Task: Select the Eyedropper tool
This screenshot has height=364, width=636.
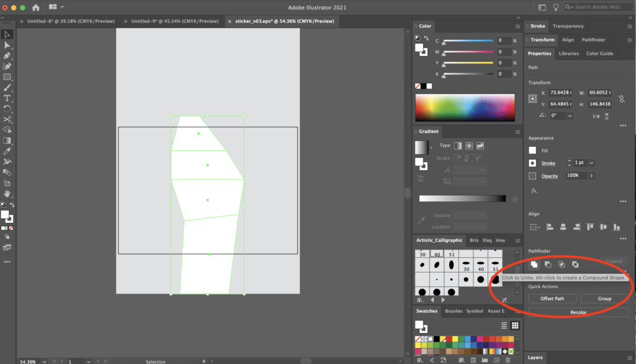Action: 7,151
